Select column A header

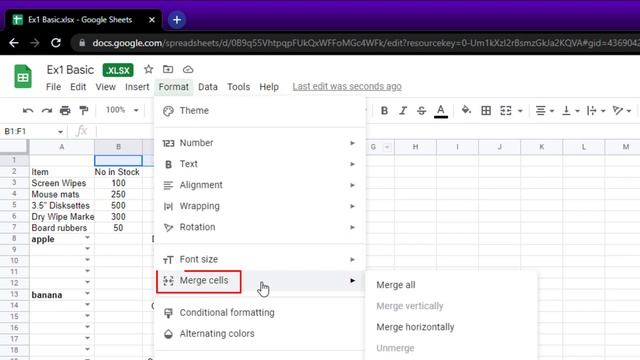click(62, 147)
